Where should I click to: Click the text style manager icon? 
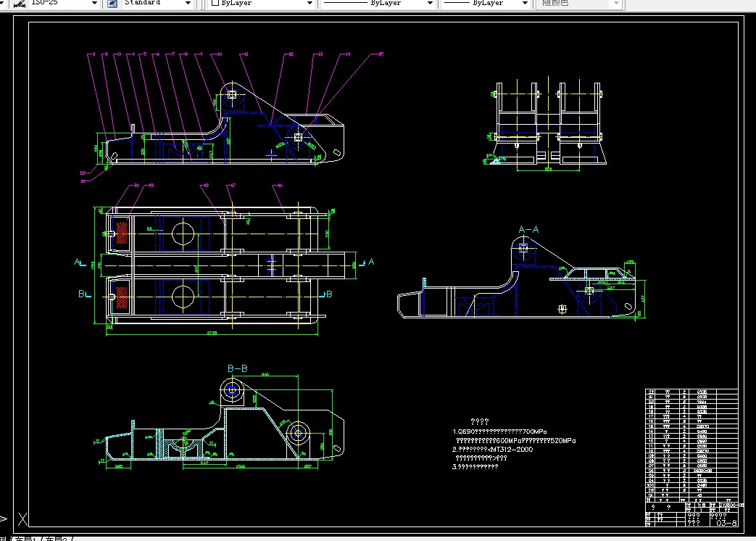[x=112, y=4]
